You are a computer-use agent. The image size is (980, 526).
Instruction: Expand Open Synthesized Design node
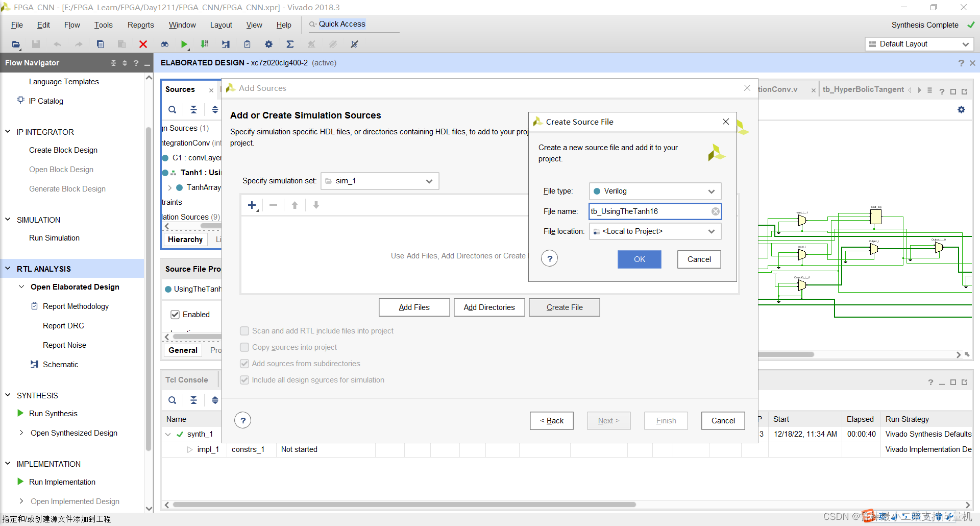click(21, 433)
